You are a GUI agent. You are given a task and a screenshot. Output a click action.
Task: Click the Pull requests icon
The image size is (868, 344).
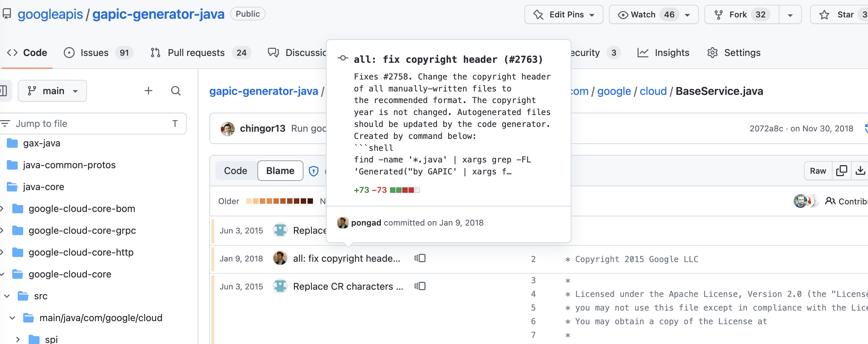tap(156, 53)
